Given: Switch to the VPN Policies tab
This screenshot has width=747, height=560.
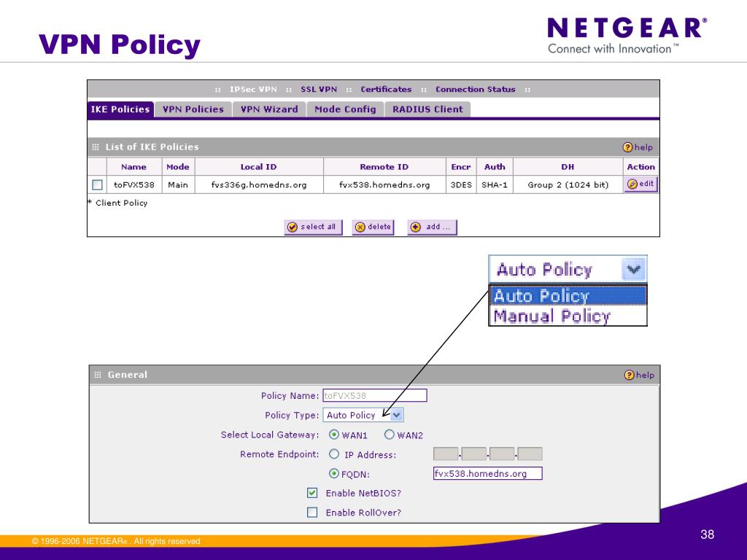Looking at the screenshot, I should click(x=193, y=109).
